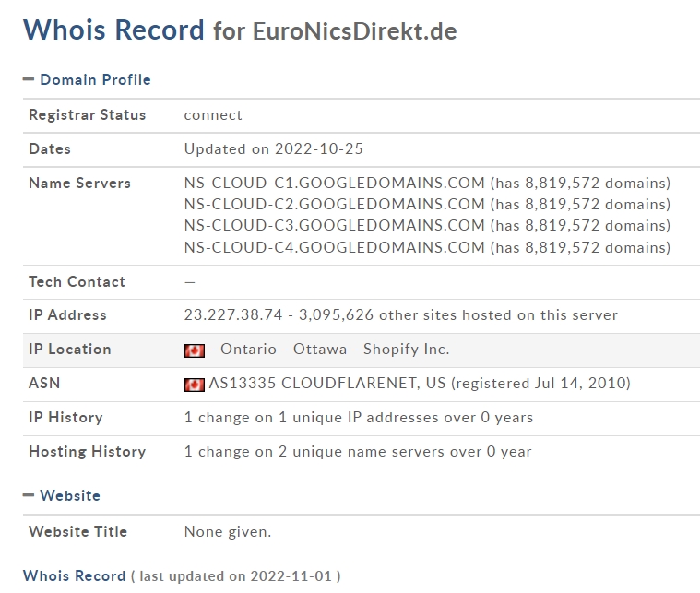Select the 'Whois Record for EuroNicsDirekt.de' title
700x593 pixels.
point(240,30)
